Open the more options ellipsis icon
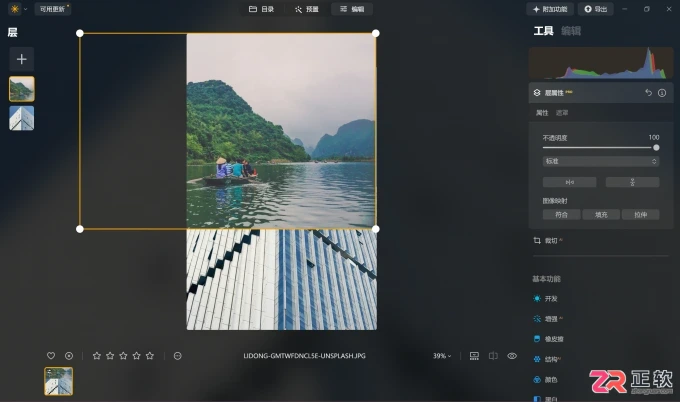The height and width of the screenshot is (402, 680). tap(177, 356)
